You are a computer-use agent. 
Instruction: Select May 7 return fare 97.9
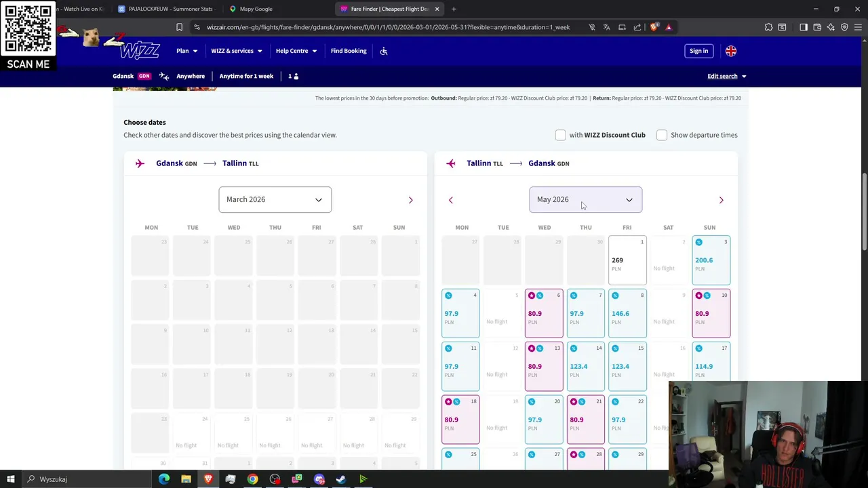586,313
